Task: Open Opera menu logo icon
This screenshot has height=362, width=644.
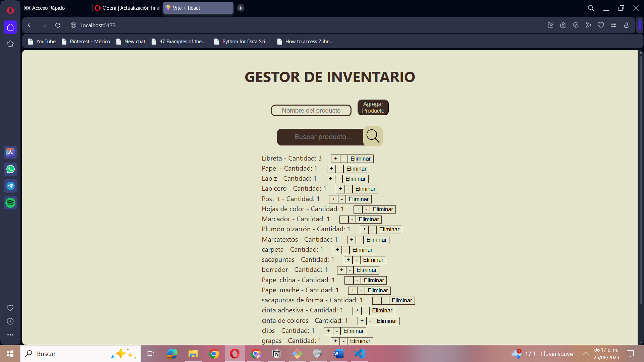Action: pos(10,10)
